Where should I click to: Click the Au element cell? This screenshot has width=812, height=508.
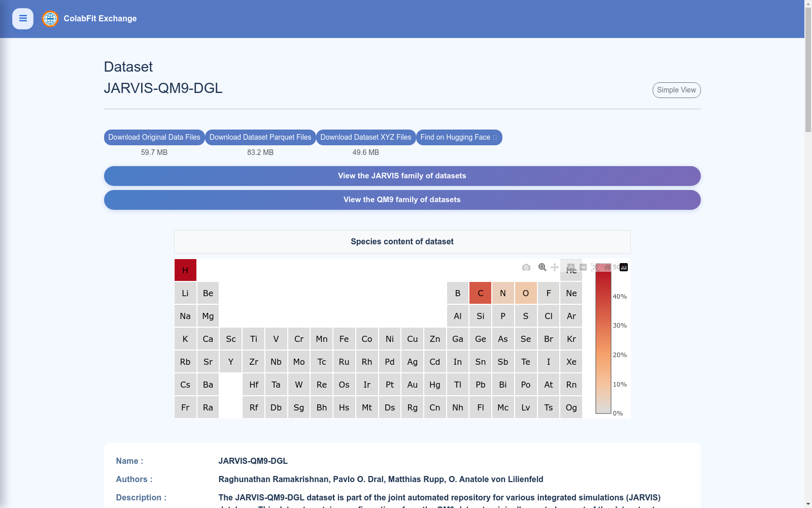(413, 385)
